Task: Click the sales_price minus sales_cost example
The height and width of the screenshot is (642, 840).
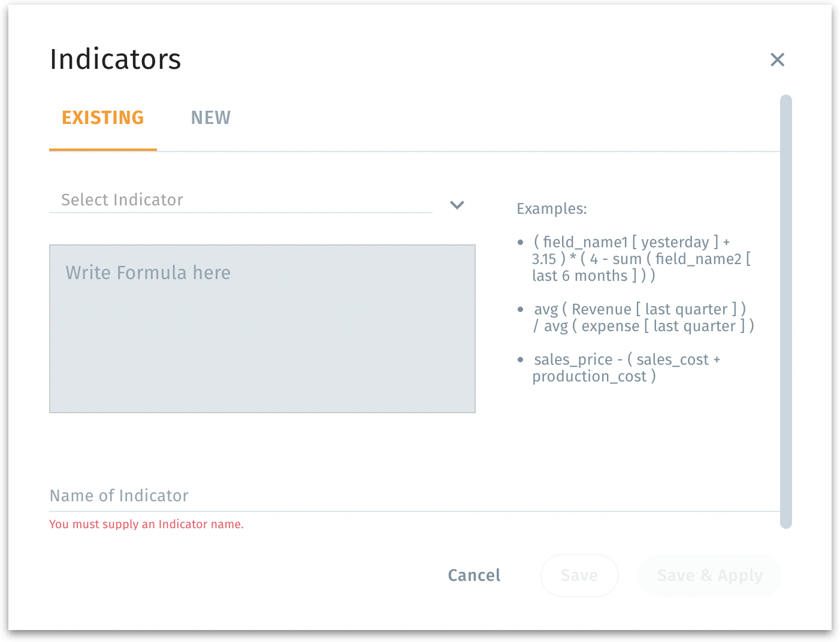Action: pyautogui.click(x=626, y=368)
